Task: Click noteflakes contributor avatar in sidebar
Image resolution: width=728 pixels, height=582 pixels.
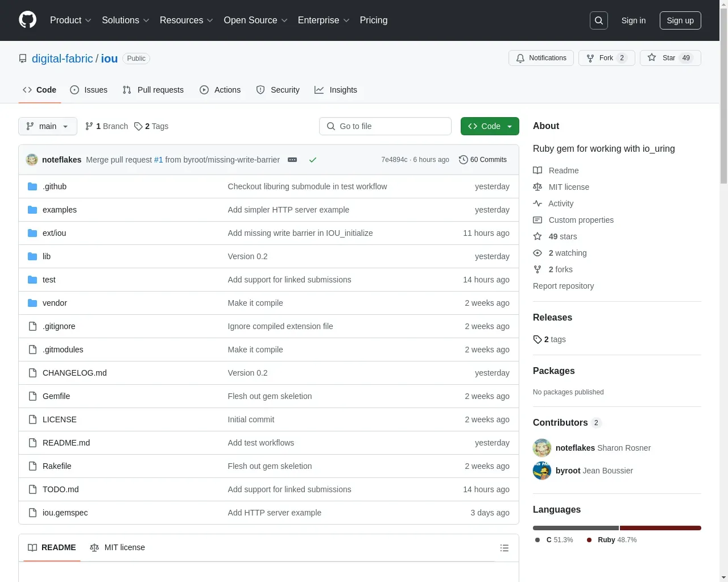Action: pos(542,448)
